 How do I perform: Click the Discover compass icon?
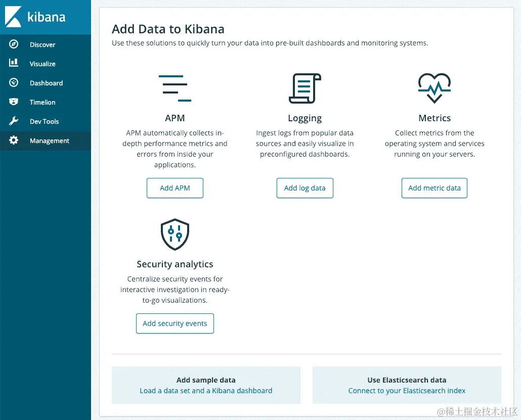coord(14,44)
